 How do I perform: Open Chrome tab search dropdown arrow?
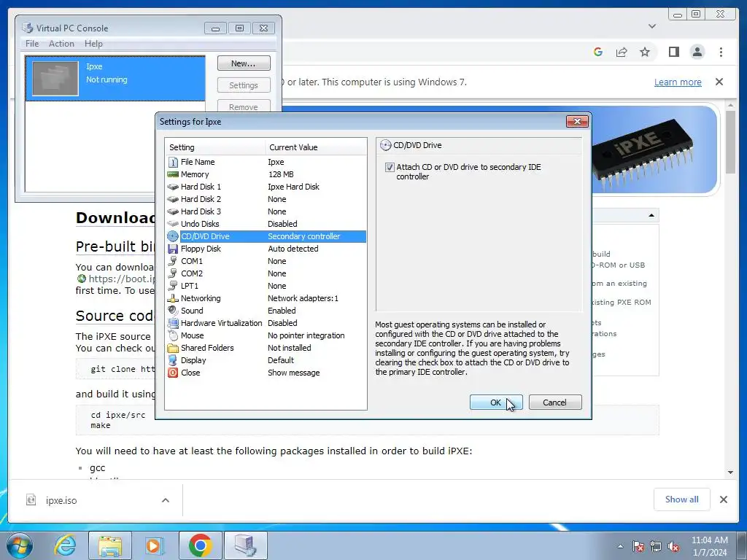[652, 26]
